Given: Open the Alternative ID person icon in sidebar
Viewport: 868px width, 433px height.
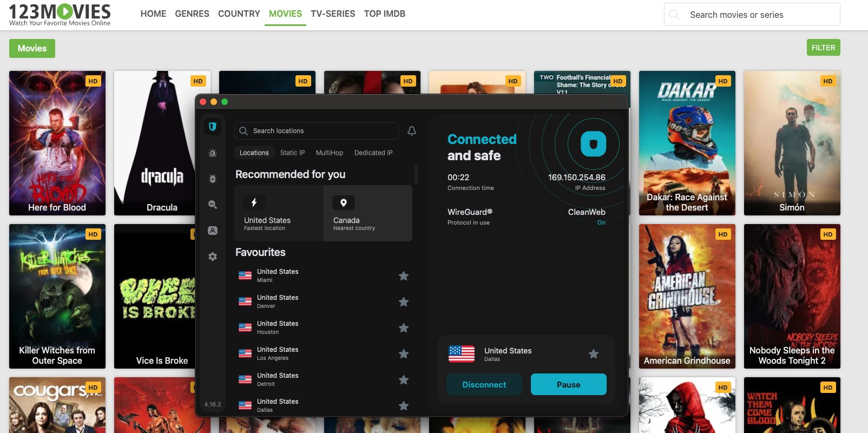Looking at the screenshot, I should click(x=213, y=231).
